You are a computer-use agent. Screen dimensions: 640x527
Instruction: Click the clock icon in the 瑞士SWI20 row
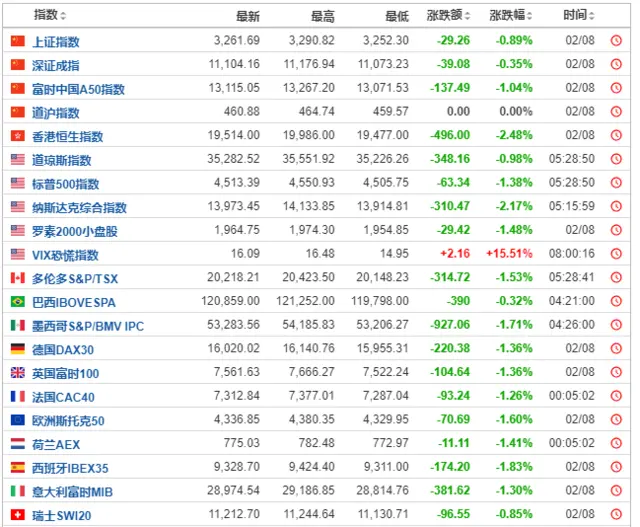616,516
